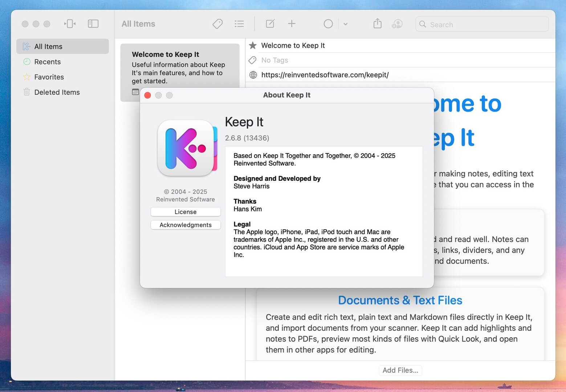Switch to list view icon

239,24
